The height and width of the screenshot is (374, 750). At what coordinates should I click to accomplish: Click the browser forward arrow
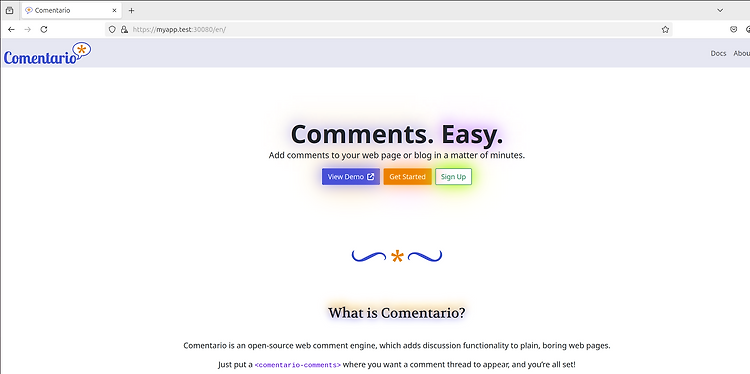[x=28, y=30]
